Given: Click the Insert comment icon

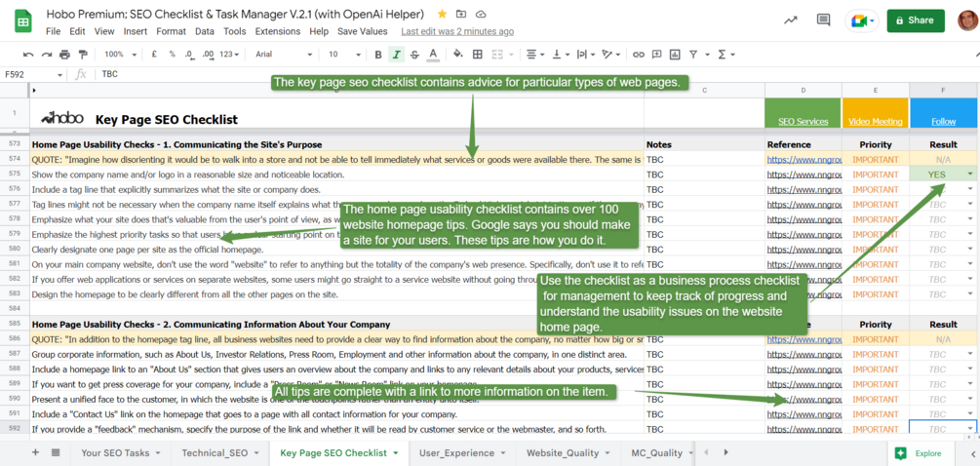Looking at the screenshot, I should [x=656, y=55].
